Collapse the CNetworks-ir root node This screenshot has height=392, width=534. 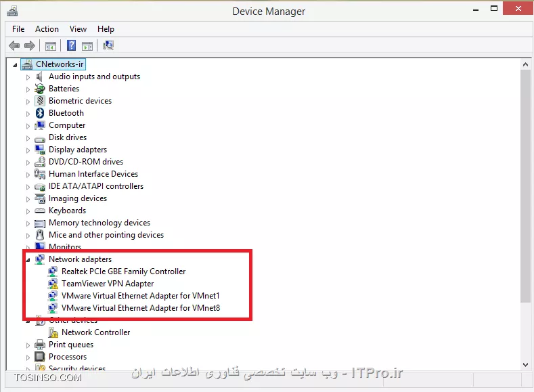(15, 65)
